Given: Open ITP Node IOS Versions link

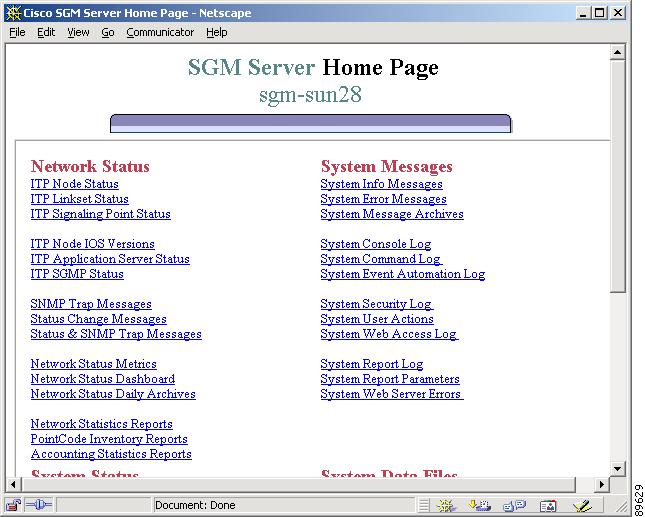Looking at the screenshot, I should tap(93, 244).
